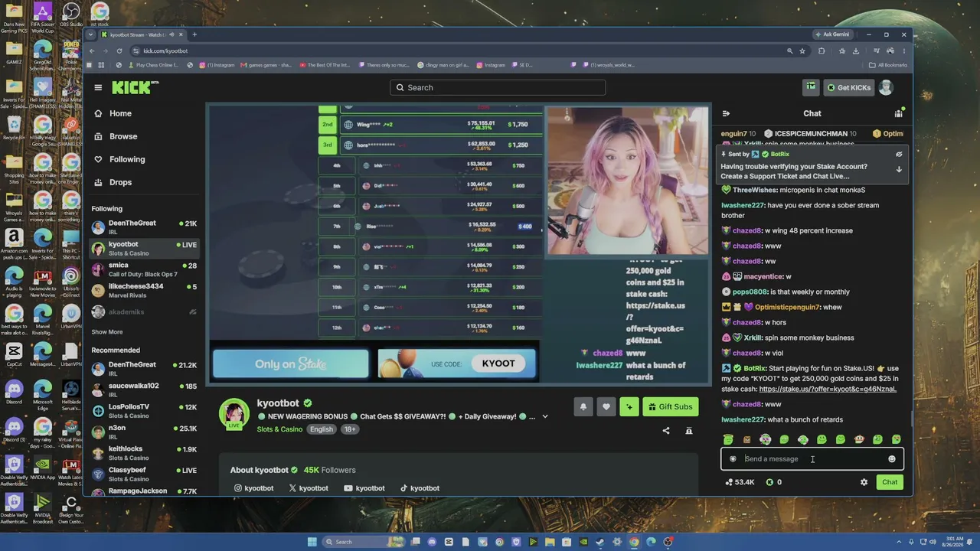This screenshot has height=551, width=980.
Task: Click the KICKs balance icon showing 0
Action: click(769, 482)
